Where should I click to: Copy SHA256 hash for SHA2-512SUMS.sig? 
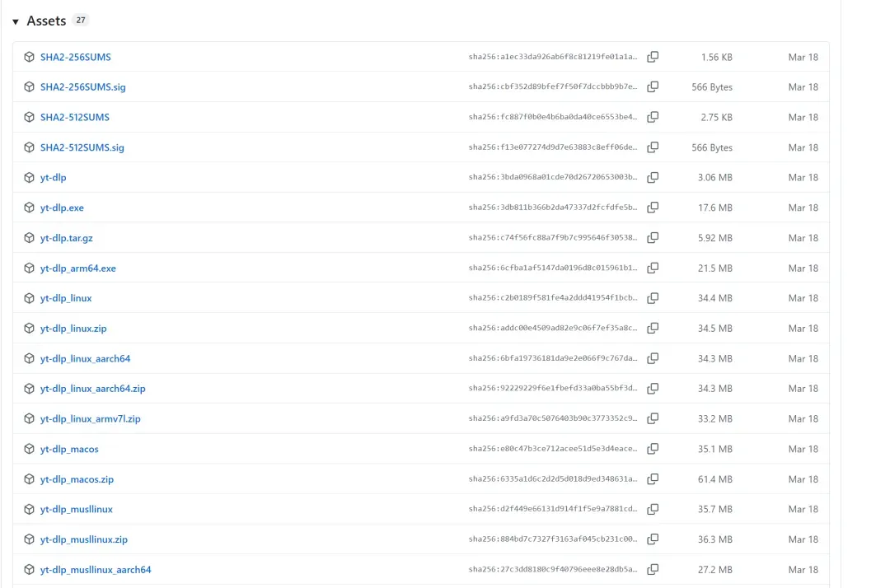click(653, 147)
